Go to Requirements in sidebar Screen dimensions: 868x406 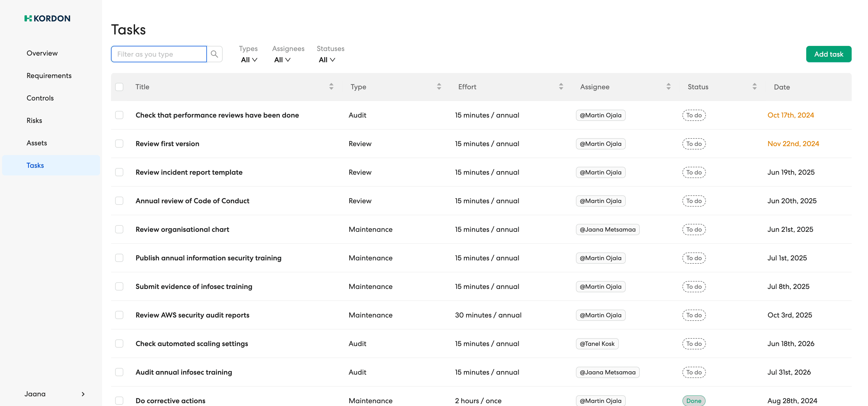[49, 76]
